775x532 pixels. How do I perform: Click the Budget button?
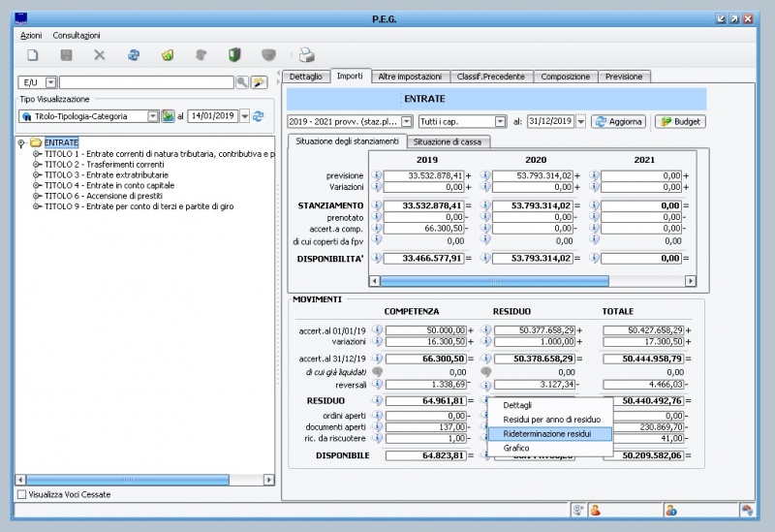[680, 122]
